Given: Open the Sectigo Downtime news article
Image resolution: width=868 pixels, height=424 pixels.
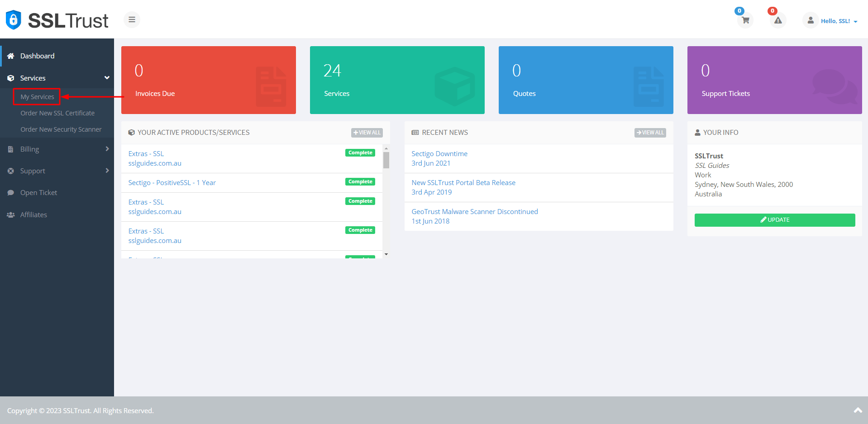Looking at the screenshot, I should (x=439, y=153).
